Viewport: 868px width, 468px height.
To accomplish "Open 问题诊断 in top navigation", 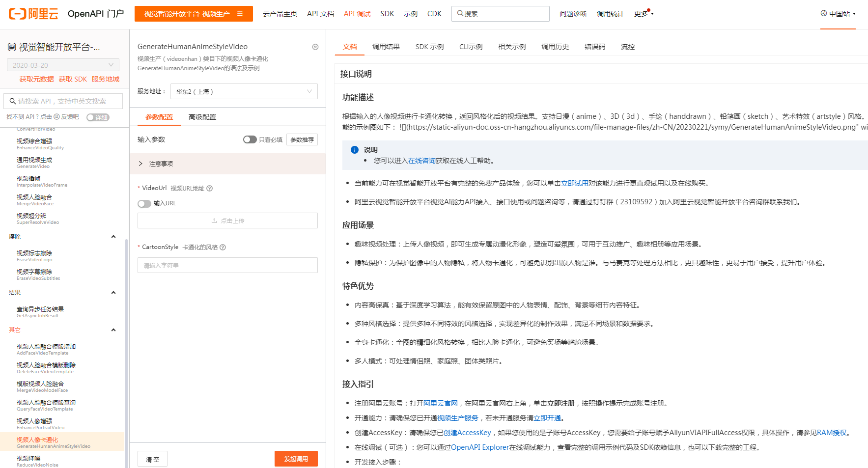I will coord(573,14).
